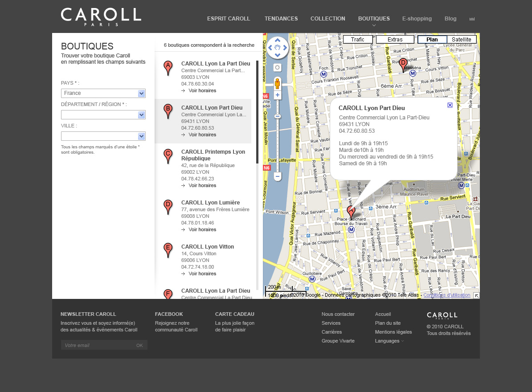Open Plan du site link
Image resolution: width=532 pixels, height=392 pixels.
(388, 323)
